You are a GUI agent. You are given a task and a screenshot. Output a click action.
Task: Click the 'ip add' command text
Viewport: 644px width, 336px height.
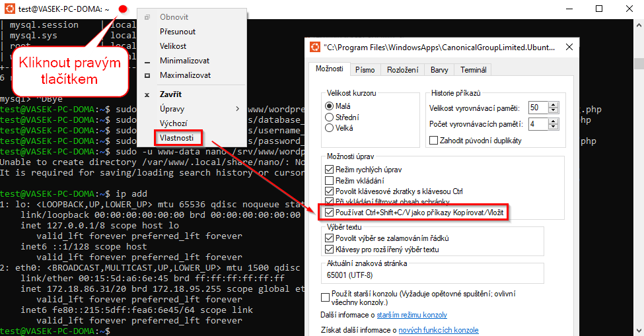coord(131,193)
